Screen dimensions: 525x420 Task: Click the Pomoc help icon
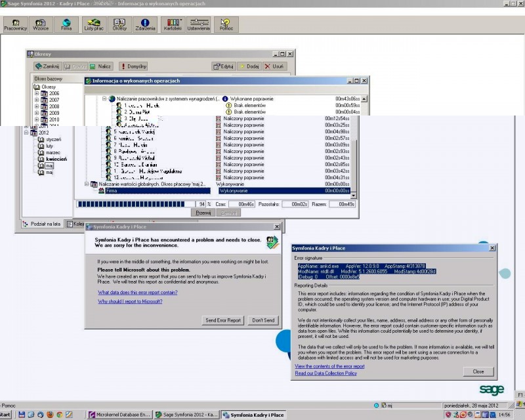pyautogui.click(x=226, y=25)
